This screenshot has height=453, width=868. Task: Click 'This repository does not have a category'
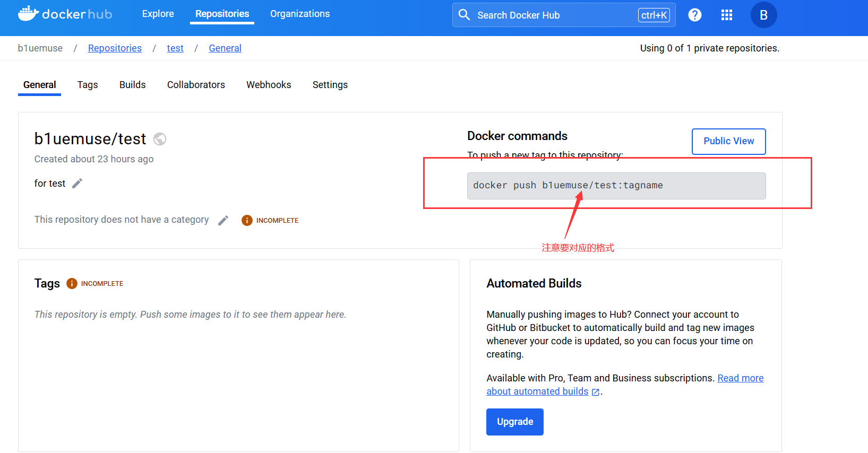click(122, 220)
